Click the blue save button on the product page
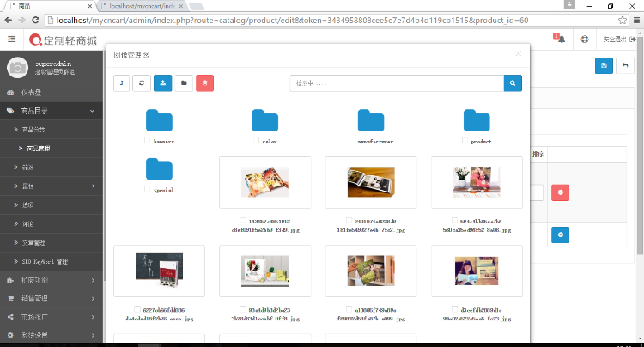644x347 pixels. (x=604, y=65)
